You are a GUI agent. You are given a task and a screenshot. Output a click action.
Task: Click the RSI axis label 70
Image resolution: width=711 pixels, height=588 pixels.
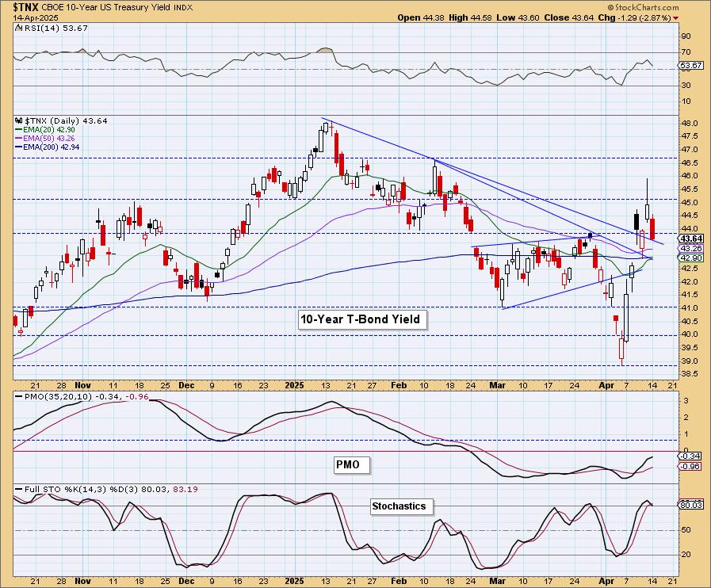pos(686,52)
